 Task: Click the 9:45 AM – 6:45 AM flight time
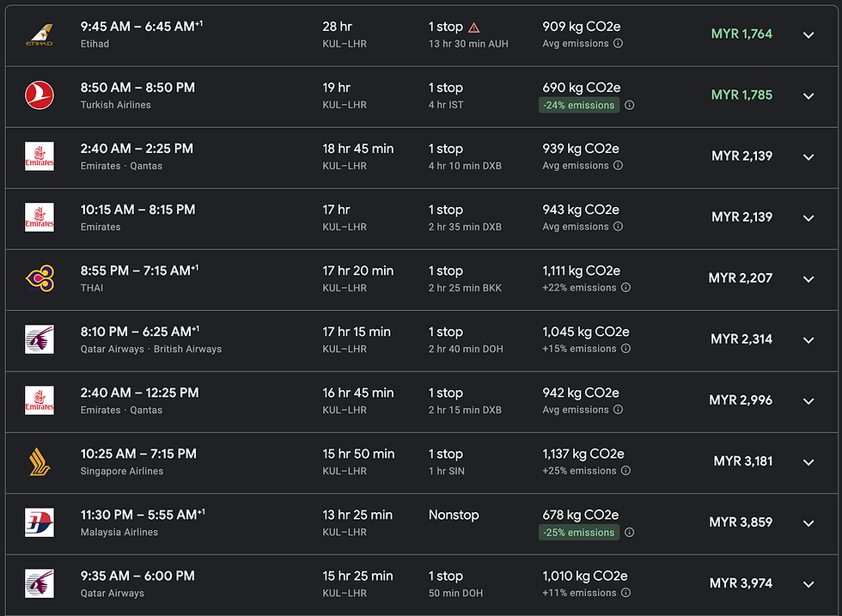pos(142,27)
